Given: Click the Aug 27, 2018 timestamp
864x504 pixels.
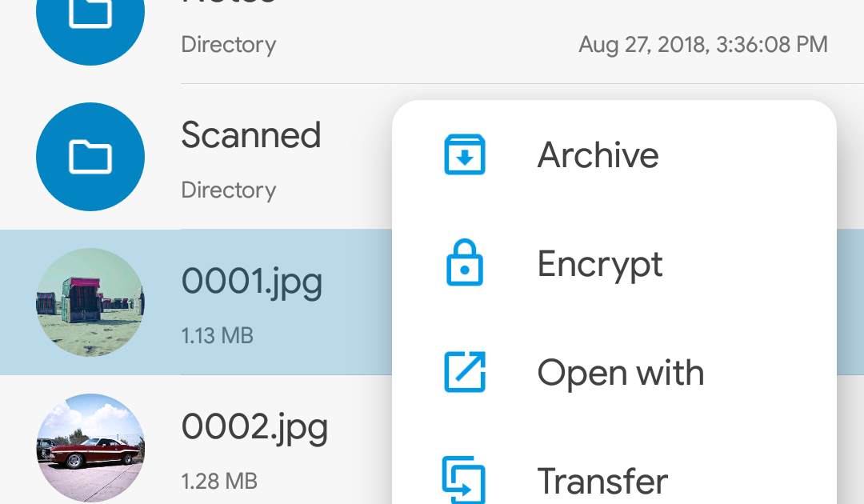Looking at the screenshot, I should point(703,45).
